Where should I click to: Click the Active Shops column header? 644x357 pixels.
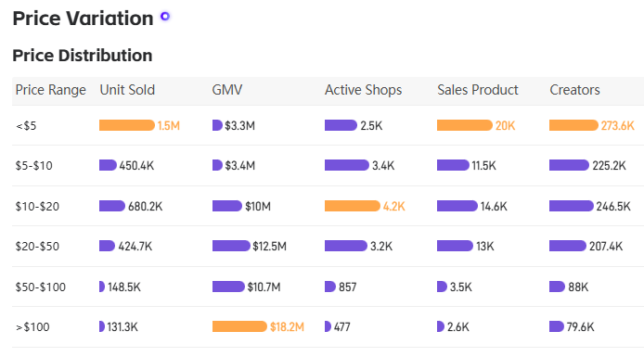pos(364,90)
